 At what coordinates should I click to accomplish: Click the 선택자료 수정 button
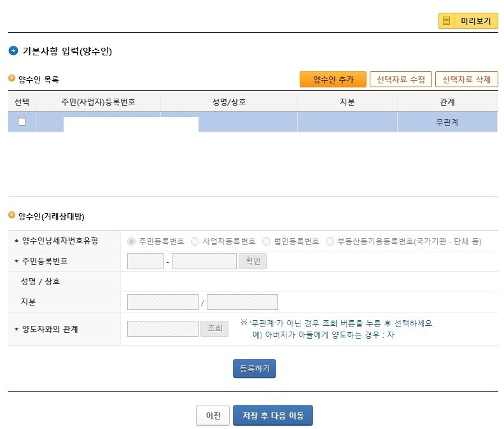click(x=401, y=80)
